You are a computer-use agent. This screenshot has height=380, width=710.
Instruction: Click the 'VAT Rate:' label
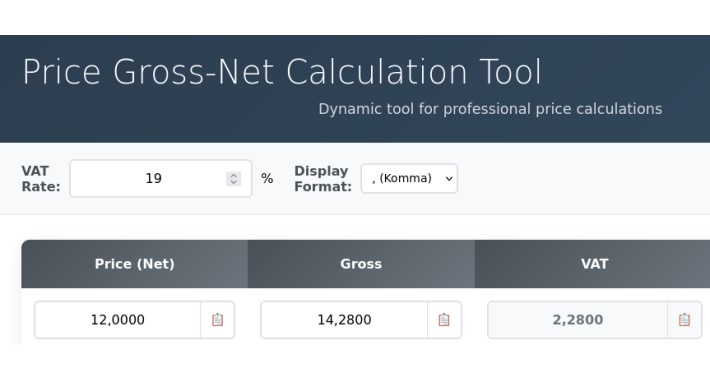[x=41, y=179]
